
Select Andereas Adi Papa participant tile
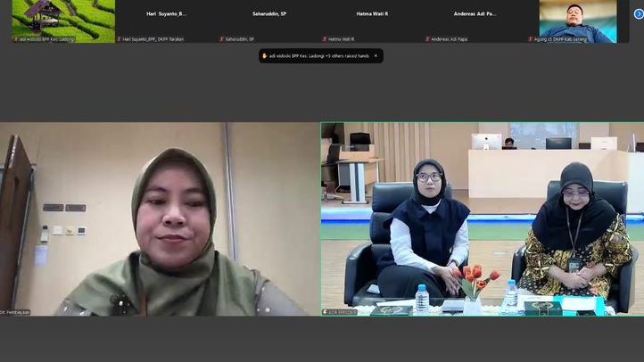475,21
